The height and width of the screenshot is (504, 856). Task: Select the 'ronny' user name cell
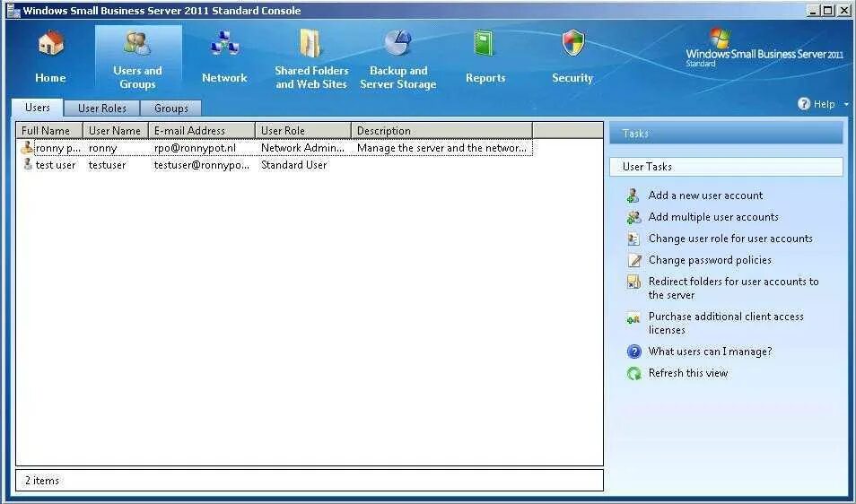point(102,148)
